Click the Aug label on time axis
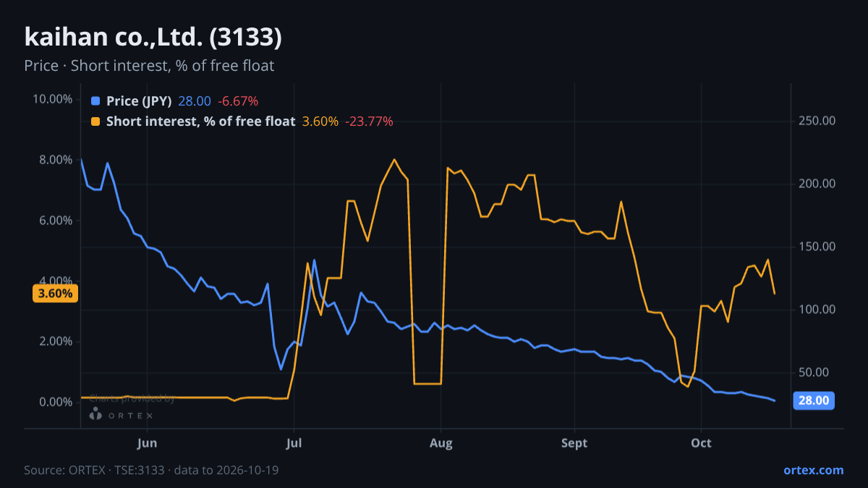 click(x=441, y=442)
